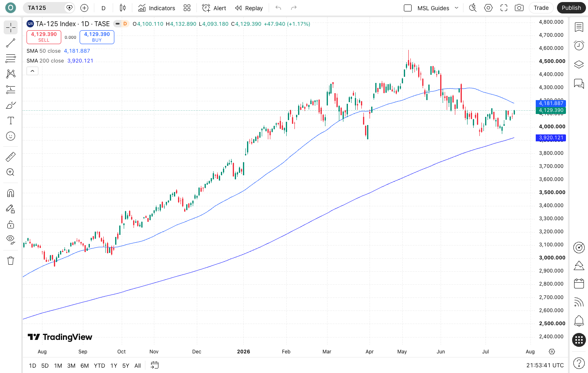Delete drawings with the trash icon
588x373 pixels.
click(x=11, y=261)
